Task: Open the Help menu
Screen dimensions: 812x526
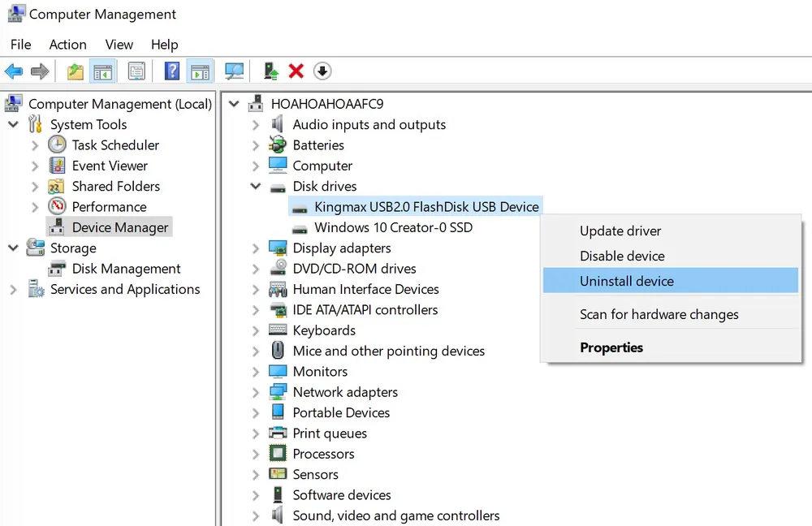Action: [x=165, y=45]
